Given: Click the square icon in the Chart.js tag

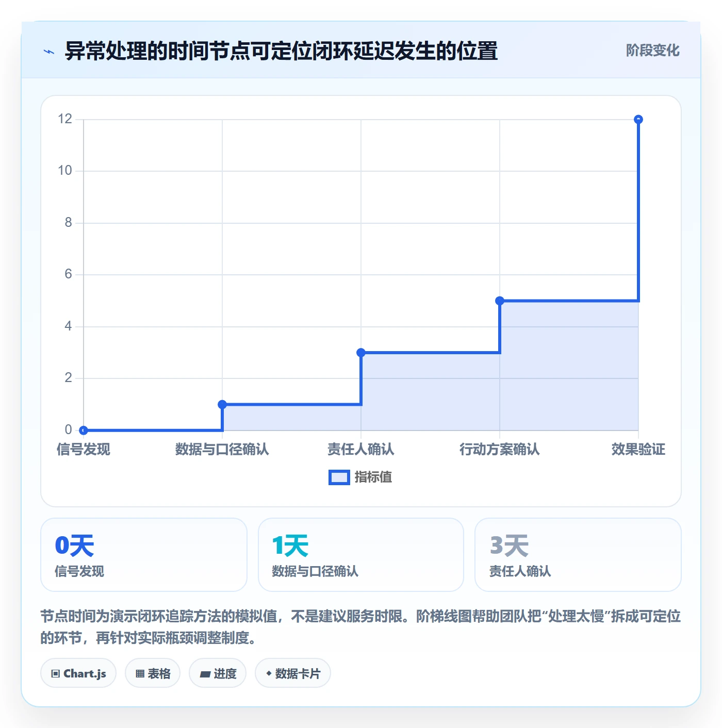Looking at the screenshot, I should [x=56, y=674].
